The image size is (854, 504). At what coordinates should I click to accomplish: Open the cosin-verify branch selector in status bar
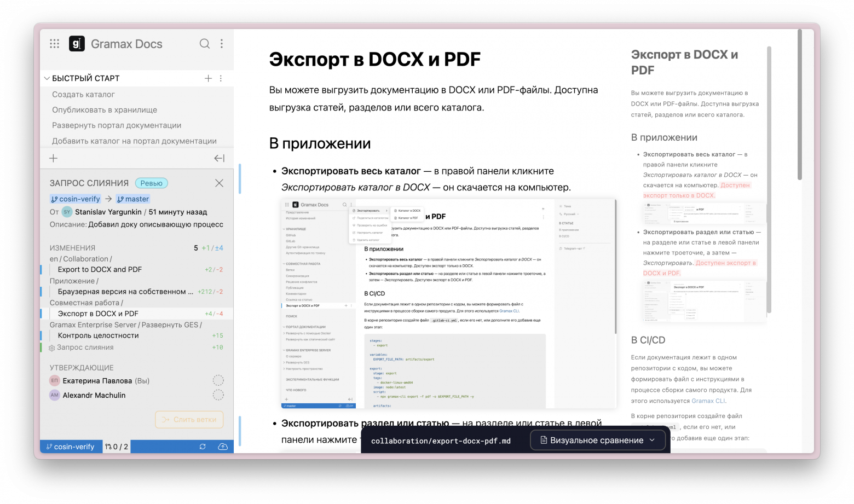click(x=70, y=447)
